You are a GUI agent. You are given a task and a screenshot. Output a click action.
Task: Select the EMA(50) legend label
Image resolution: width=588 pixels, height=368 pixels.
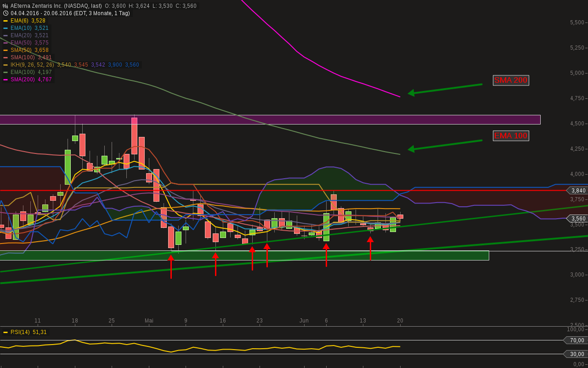[21, 43]
